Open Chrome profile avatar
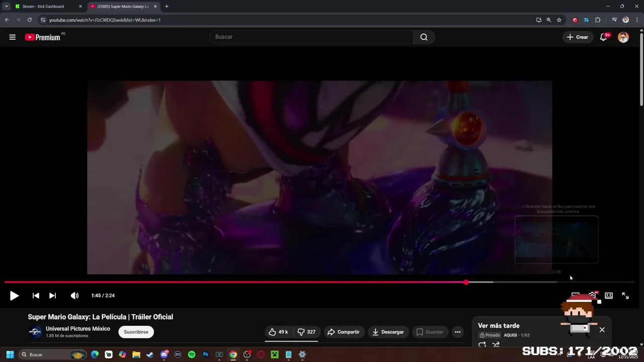This screenshot has width=644, height=362. 625,20
